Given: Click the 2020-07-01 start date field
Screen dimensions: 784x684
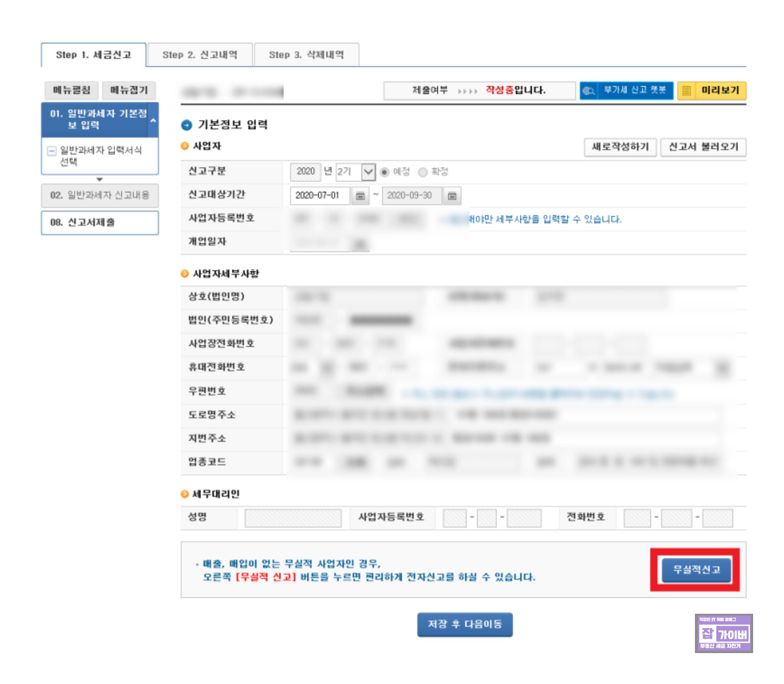Looking at the screenshot, I should (319, 196).
